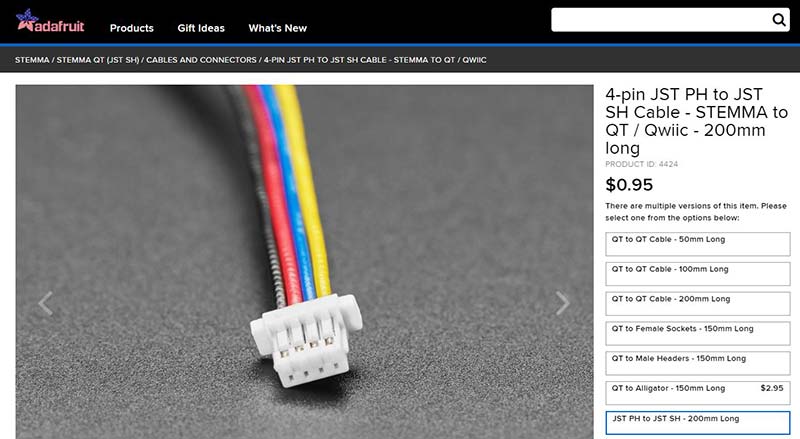800x439 pixels.
Task: Click the Adafruit logo
Action: coord(50,21)
